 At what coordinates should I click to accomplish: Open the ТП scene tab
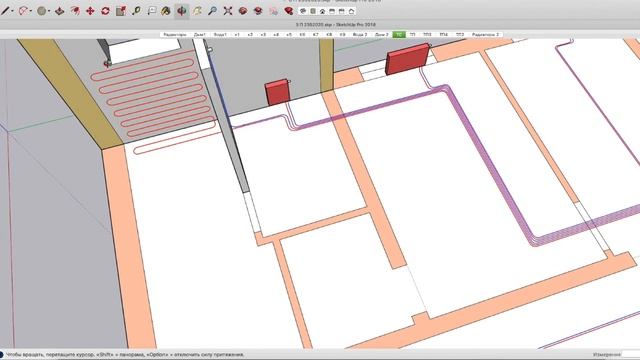(413, 35)
